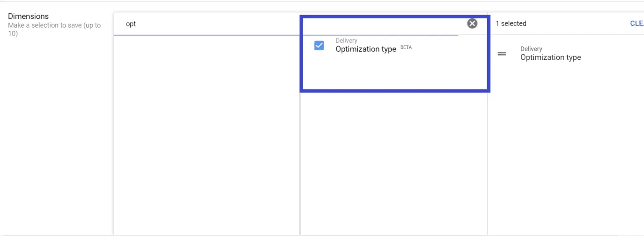This screenshot has height=236, width=644.
Task: Click the '1 selected' count label
Action: (511, 23)
